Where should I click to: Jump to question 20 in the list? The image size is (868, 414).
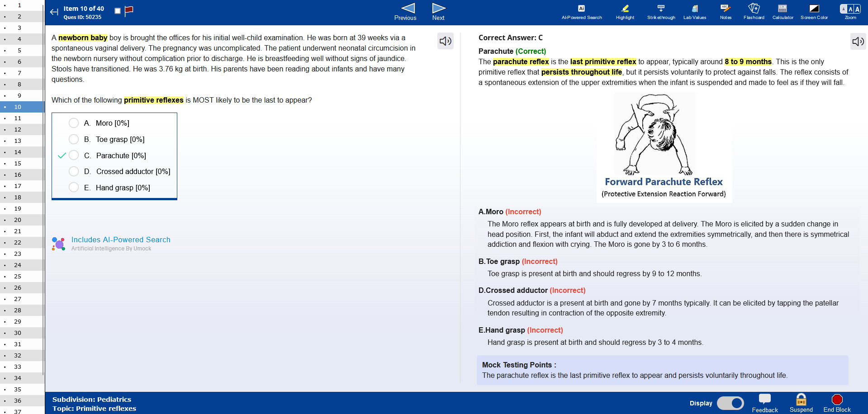tap(22, 220)
